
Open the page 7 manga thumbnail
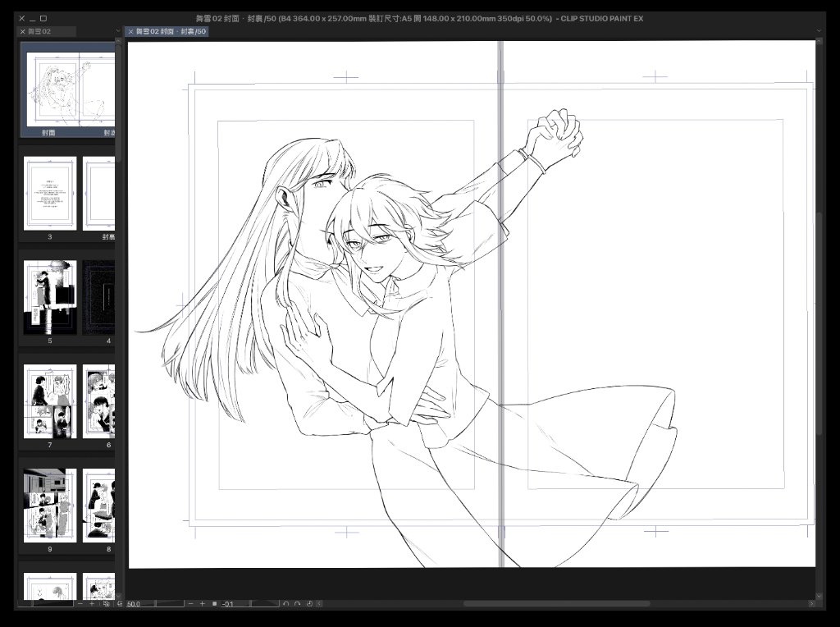point(50,401)
